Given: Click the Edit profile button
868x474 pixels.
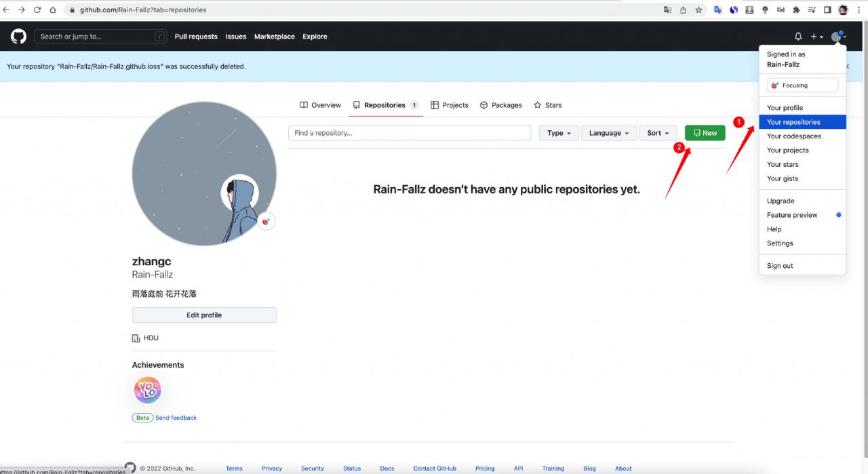Looking at the screenshot, I should coord(204,315).
